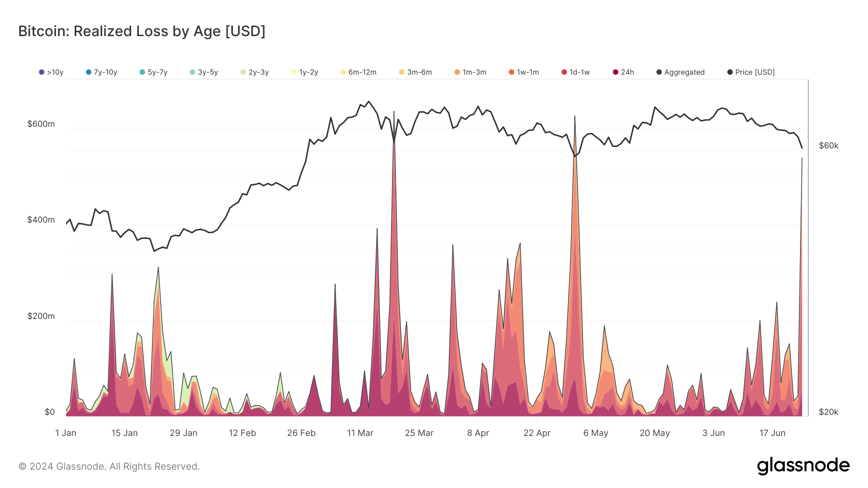Click the 24h dark red legend dot
The image size is (868, 488).
pos(615,72)
